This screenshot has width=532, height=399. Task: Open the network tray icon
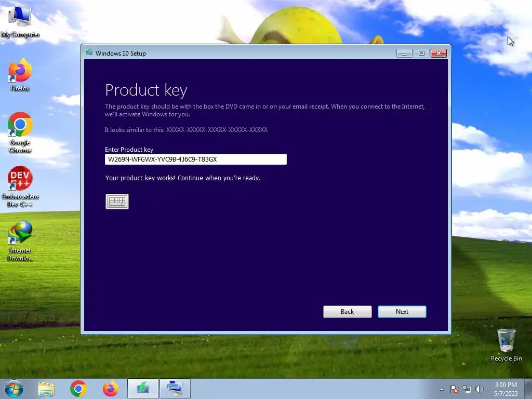[x=467, y=389]
